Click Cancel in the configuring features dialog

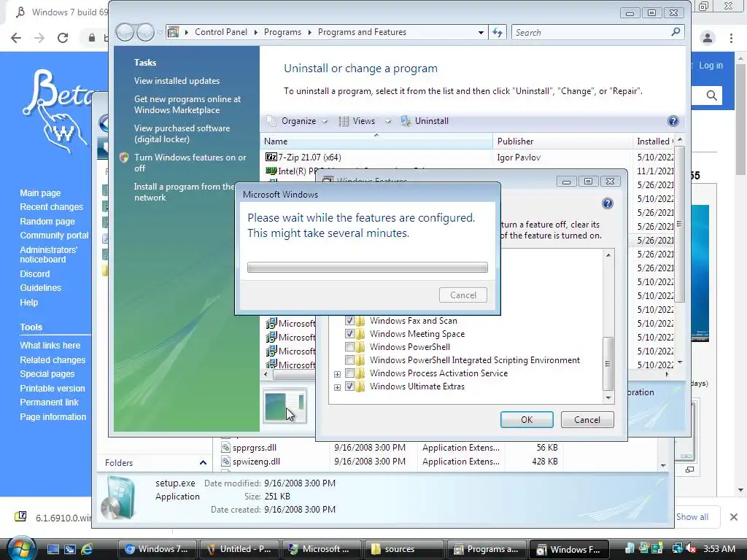(x=463, y=295)
